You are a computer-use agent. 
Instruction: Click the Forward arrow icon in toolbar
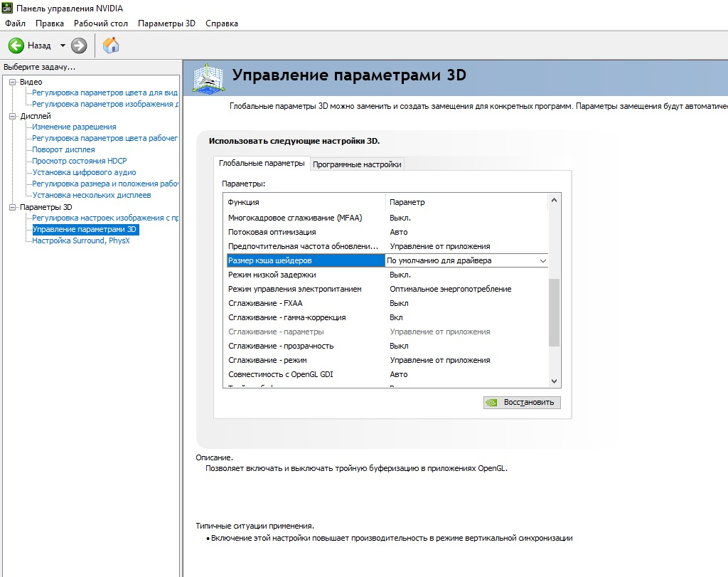(79, 46)
